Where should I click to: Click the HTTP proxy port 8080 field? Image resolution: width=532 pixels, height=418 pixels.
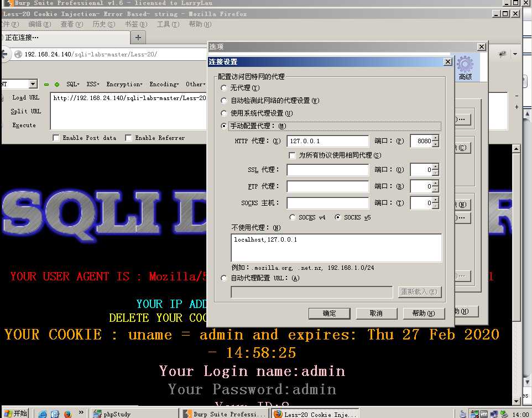click(421, 141)
